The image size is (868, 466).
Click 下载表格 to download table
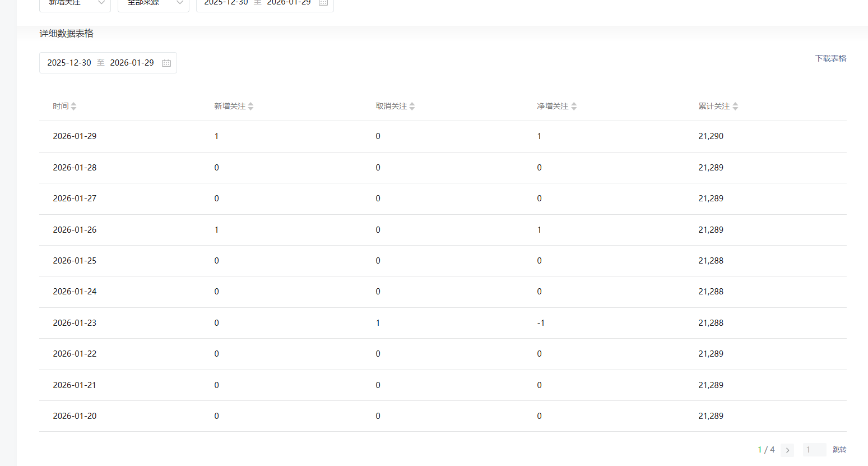click(x=830, y=58)
